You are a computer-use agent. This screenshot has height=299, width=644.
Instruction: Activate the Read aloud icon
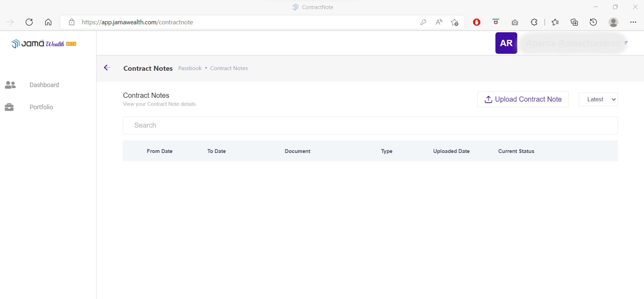tap(439, 22)
